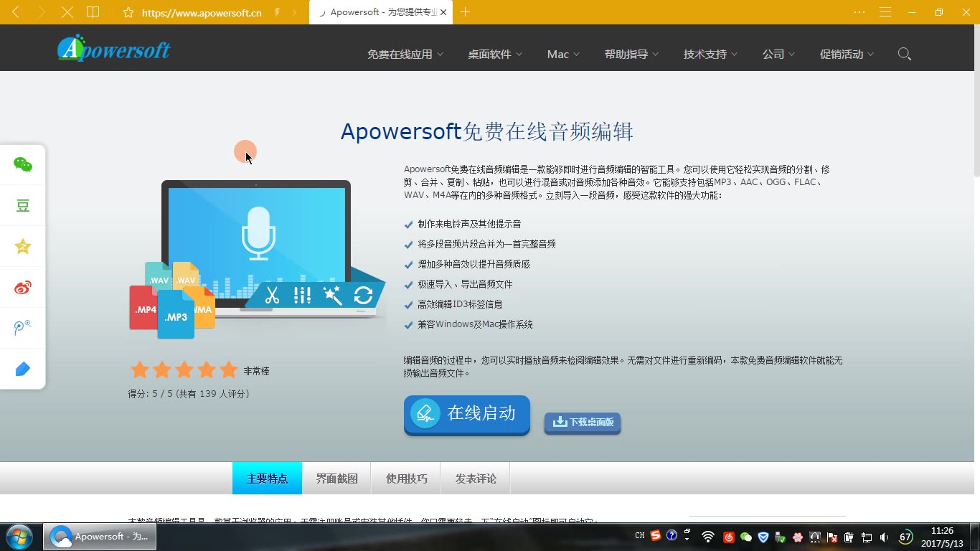
Task: Stop page loading with the X icon
Action: click(x=67, y=12)
